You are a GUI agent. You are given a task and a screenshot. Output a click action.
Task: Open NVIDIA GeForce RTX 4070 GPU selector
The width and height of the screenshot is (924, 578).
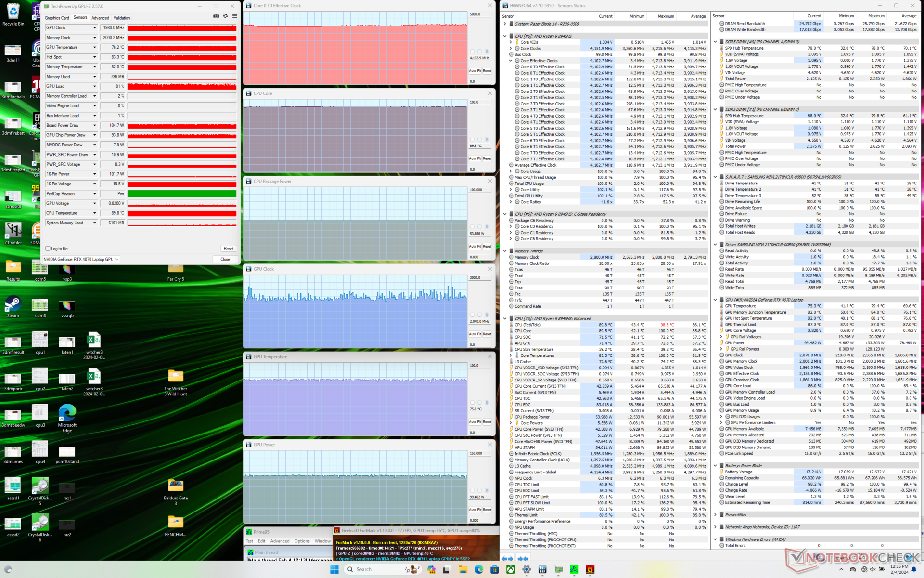click(x=81, y=259)
